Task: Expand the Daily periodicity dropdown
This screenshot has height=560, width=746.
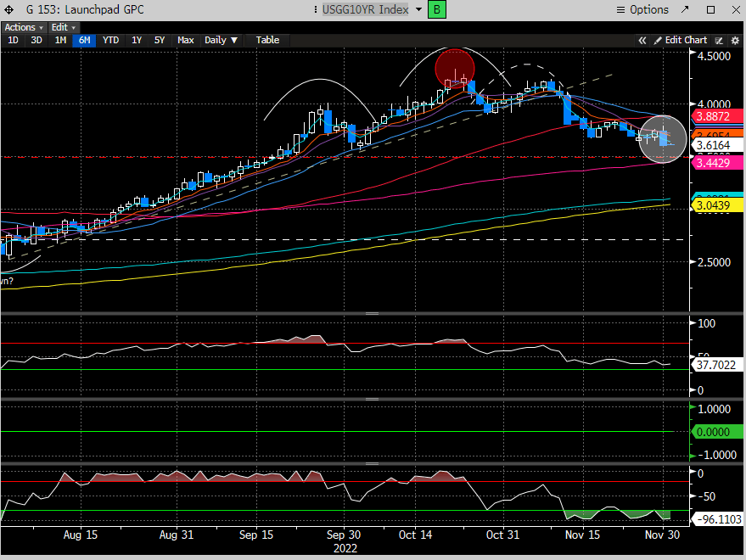Action: coord(222,40)
